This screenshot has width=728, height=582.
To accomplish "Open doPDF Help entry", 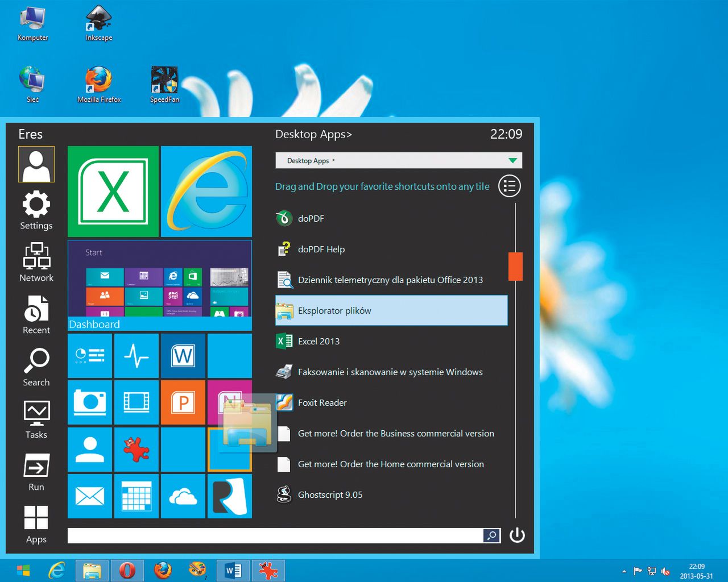I will coord(391,249).
